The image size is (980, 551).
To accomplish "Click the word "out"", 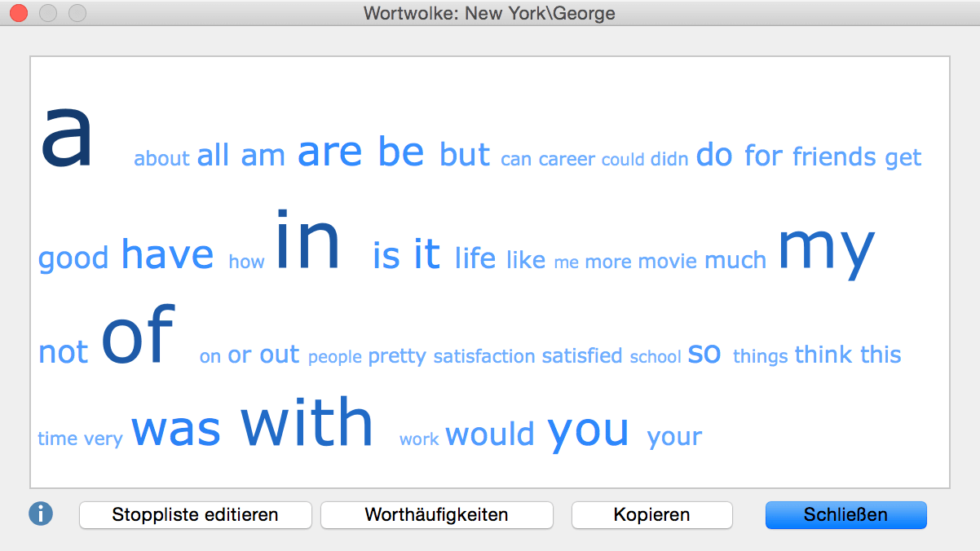I will (x=280, y=355).
